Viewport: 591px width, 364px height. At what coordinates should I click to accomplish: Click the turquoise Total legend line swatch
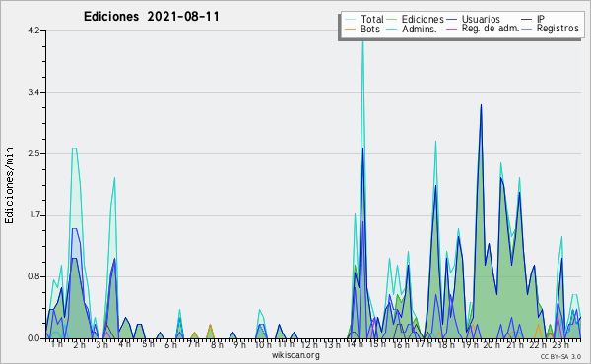click(350, 20)
